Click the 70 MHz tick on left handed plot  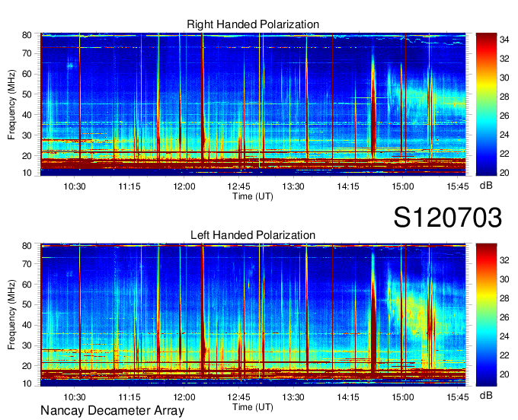pos(27,264)
